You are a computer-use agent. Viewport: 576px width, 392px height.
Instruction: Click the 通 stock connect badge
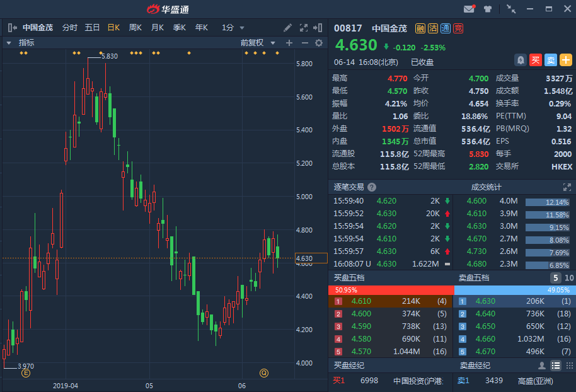click(x=445, y=28)
